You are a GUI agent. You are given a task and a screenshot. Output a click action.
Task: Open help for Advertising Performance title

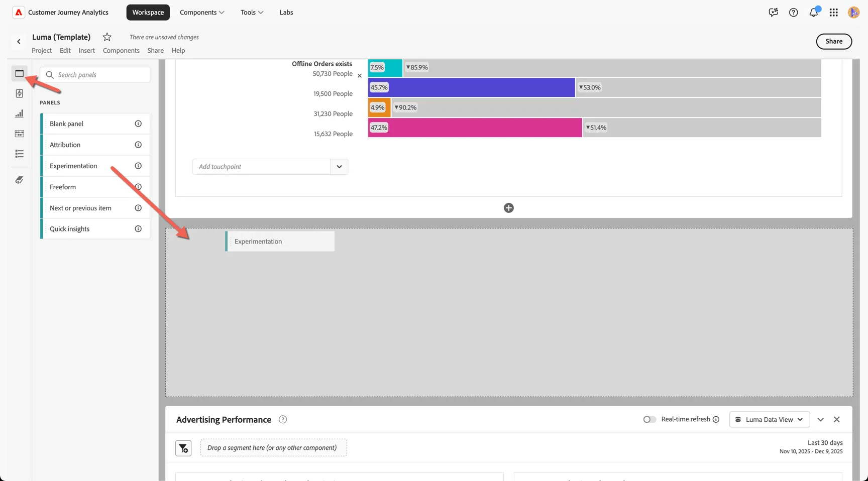283,420
